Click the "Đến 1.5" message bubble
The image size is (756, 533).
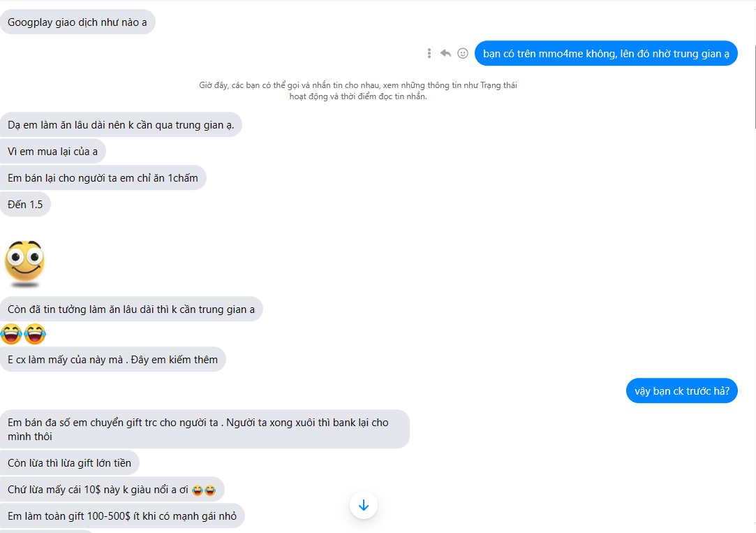[x=25, y=205]
